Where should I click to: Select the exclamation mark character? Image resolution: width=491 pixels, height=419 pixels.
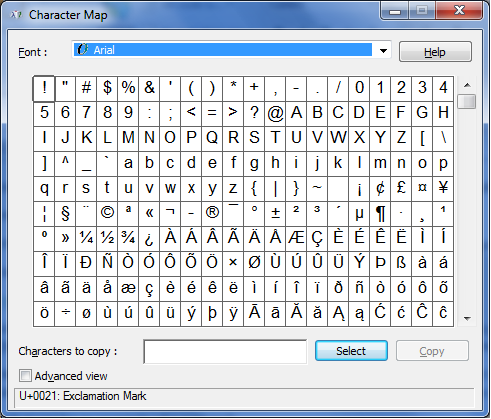44,88
